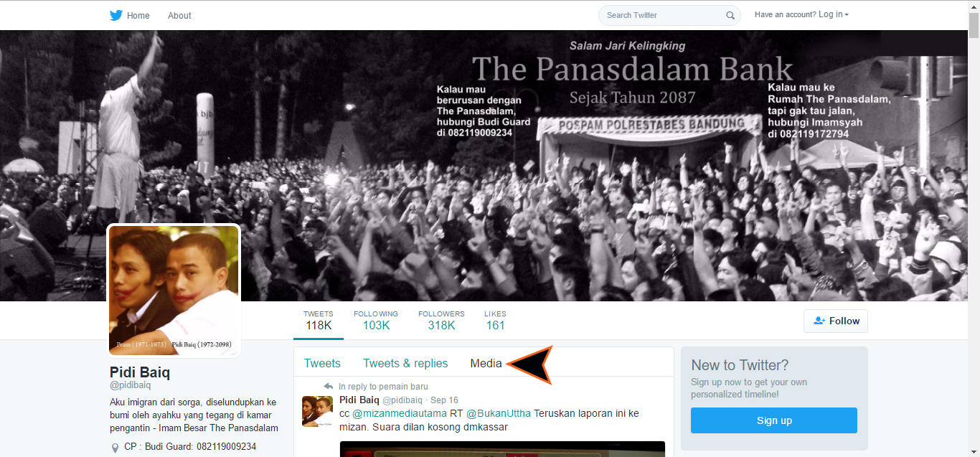
Task: Click the page vertical scrollbar
Action: click(x=974, y=228)
